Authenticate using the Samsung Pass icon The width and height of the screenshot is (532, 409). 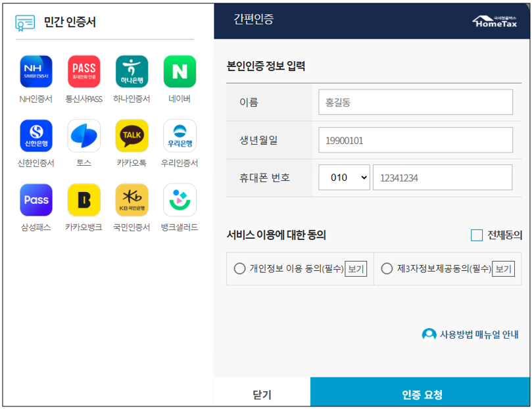[x=36, y=200]
